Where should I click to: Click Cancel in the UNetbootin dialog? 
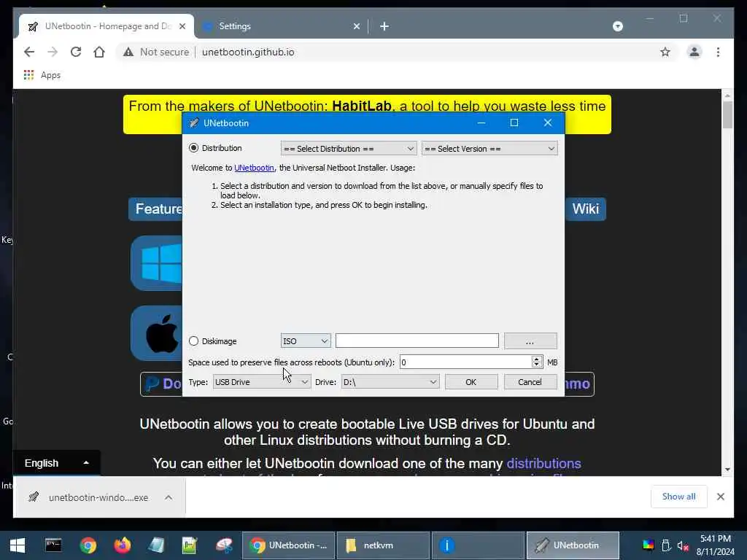(530, 382)
